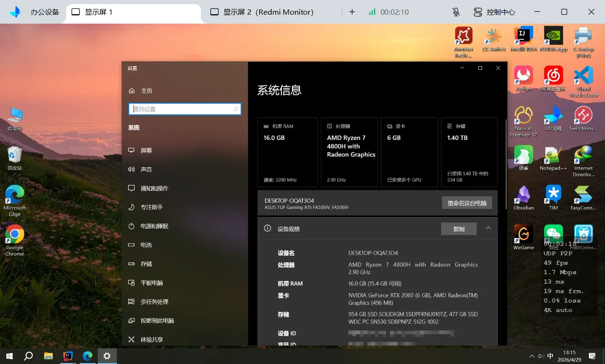Open the Apifox desktop icon
The height and width of the screenshot is (364, 605).
524,78
